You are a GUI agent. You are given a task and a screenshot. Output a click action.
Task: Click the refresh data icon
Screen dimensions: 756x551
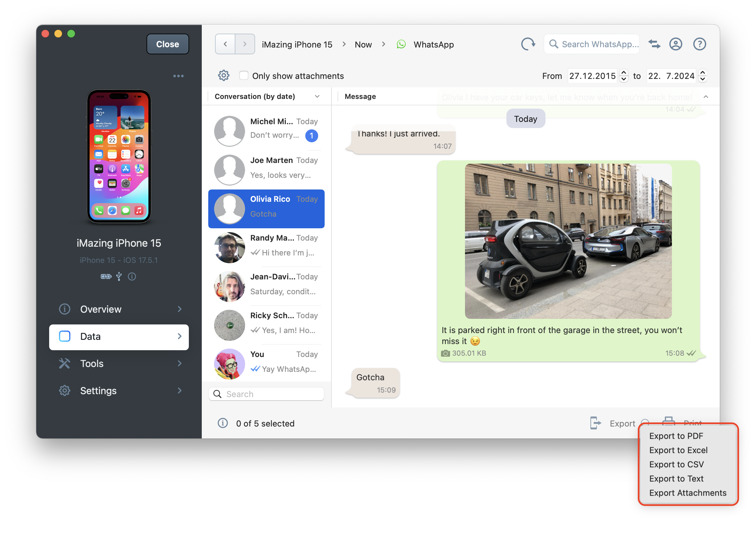coord(528,44)
